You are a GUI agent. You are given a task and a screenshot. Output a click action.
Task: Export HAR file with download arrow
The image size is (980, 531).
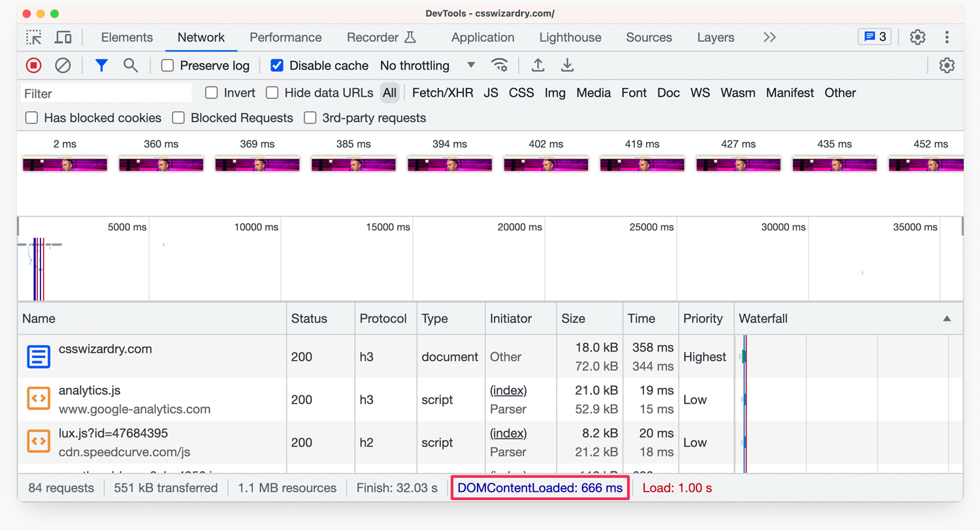pyautogui.click(x=567, y=65)
